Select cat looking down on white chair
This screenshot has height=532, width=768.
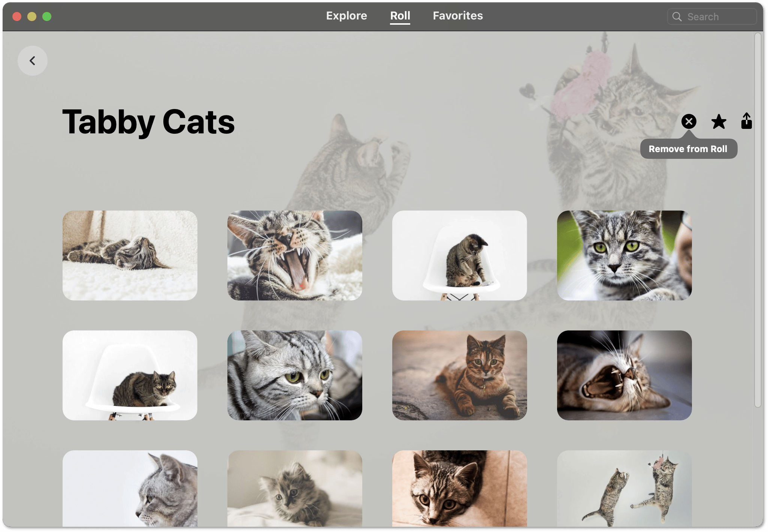(x=459, y=255)
